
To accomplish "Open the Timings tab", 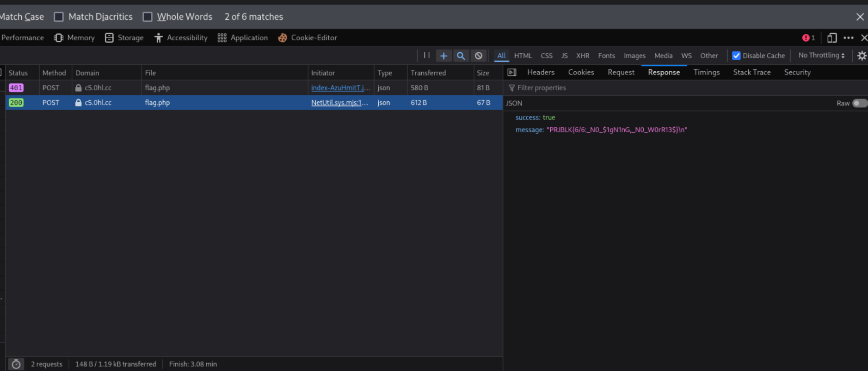I will pyautogui.click(x=706, y=72).
